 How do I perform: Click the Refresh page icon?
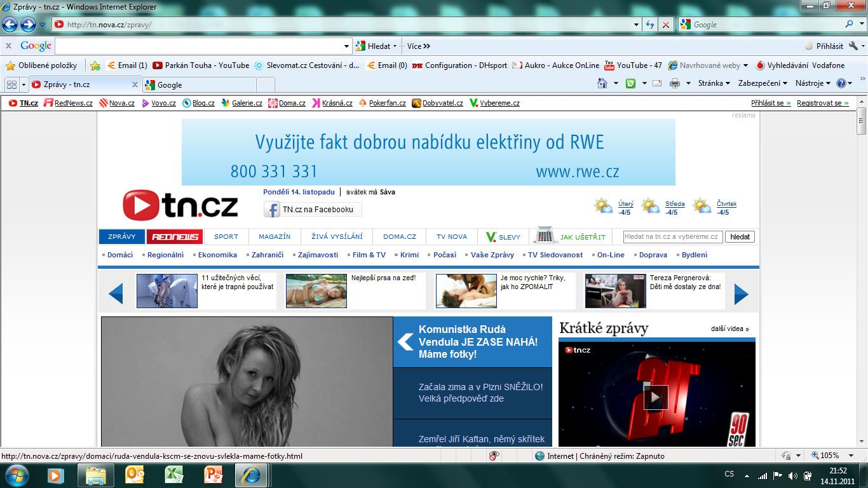[650, 25]
